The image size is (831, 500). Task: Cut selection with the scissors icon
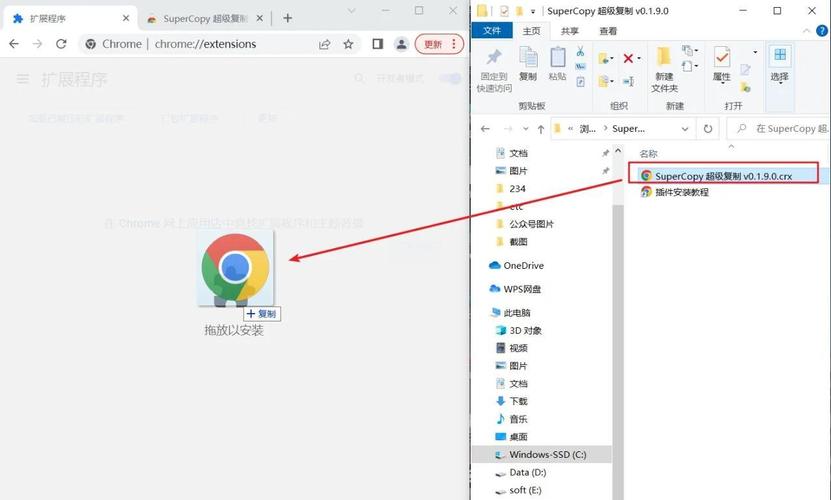click(580, 51)
